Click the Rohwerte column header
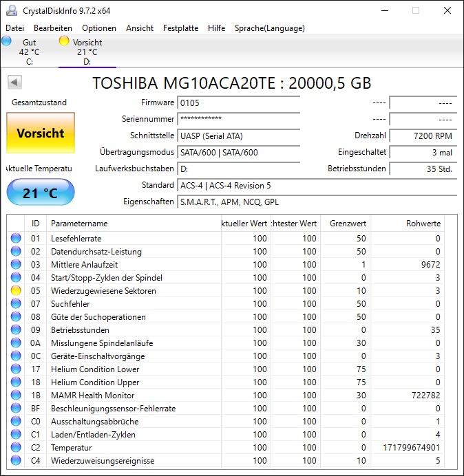 point(407,224)
